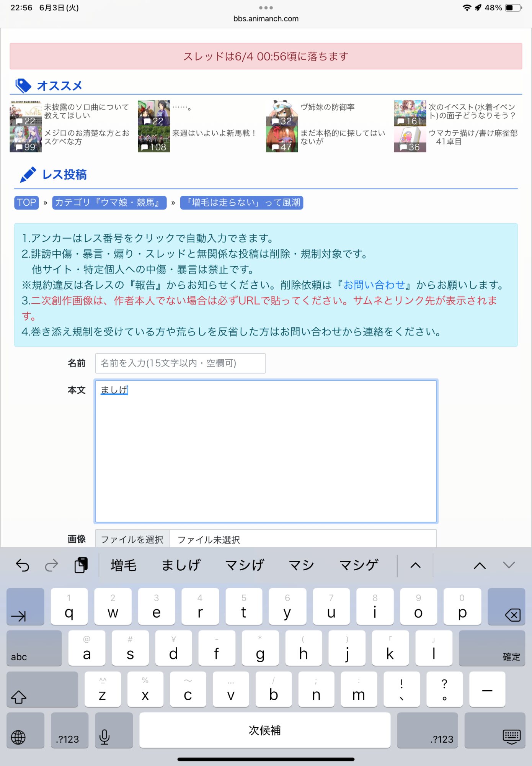Open the clipboard paste icon

[81, 565]
